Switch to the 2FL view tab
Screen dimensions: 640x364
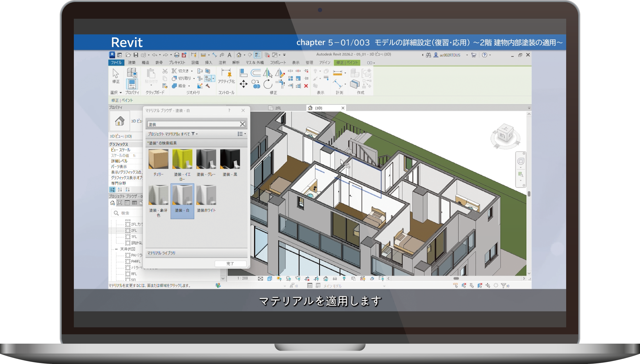point(278,108)
